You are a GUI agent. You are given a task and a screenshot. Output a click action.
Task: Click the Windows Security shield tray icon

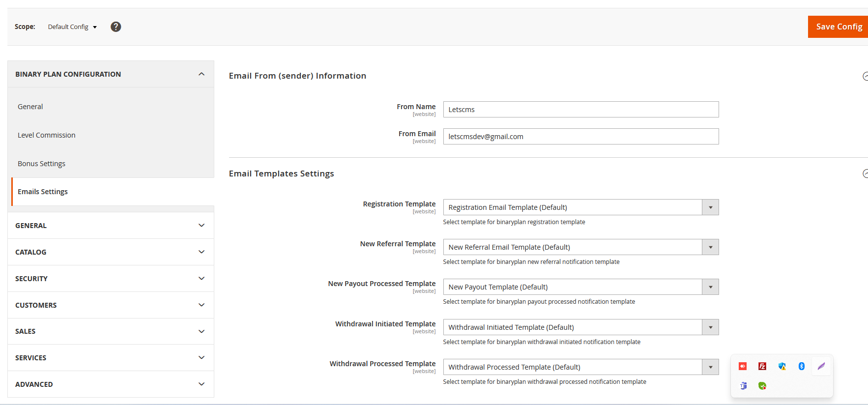pyautogui.click(x=782, y=366)
